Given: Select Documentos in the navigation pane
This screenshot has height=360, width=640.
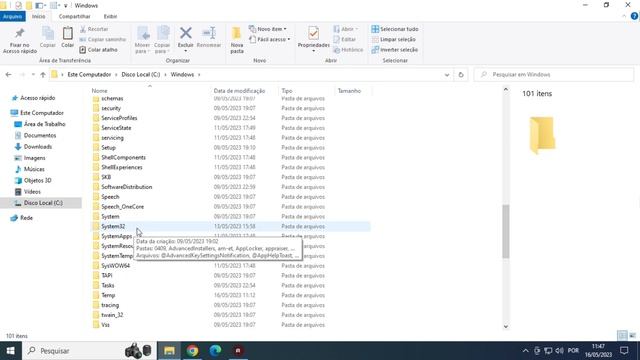Looking at the screenshot, I should [40, 136].
